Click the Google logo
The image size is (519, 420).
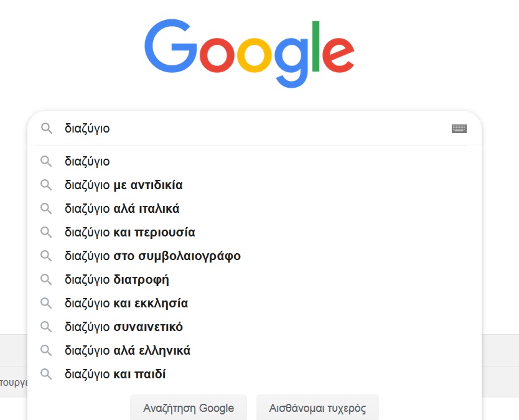click(x=250, y=54)
